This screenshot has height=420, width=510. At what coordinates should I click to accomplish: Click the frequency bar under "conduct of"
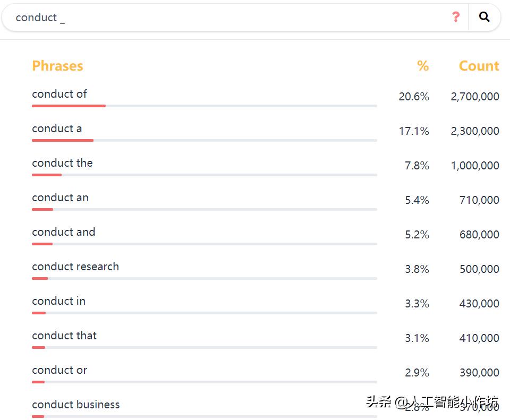[204, 106]
